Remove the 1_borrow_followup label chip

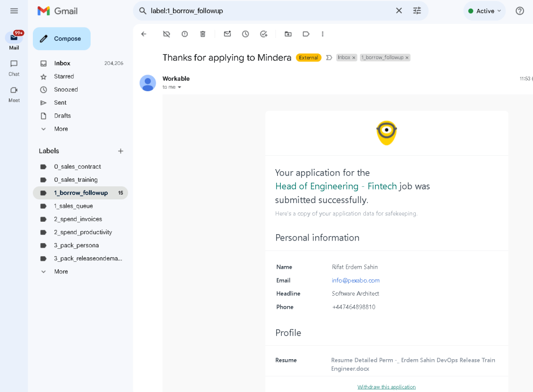point(407,58)
